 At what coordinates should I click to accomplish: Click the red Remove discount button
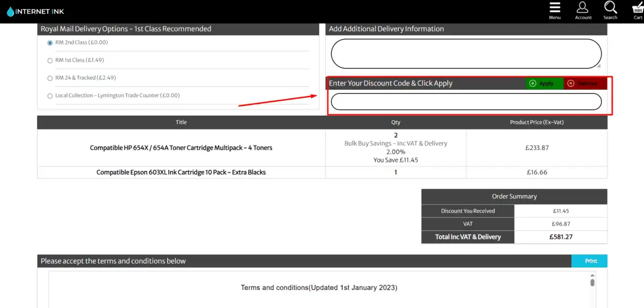(x=586, y=83)
